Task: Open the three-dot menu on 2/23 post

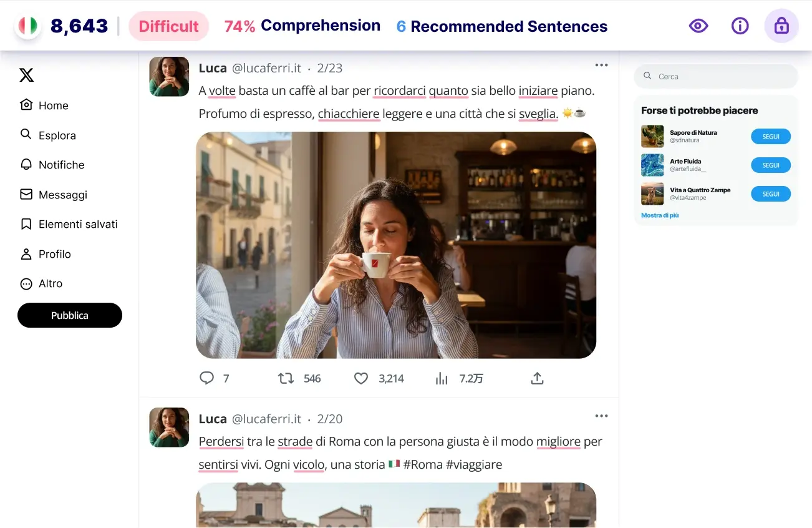Action: point(601,65)
